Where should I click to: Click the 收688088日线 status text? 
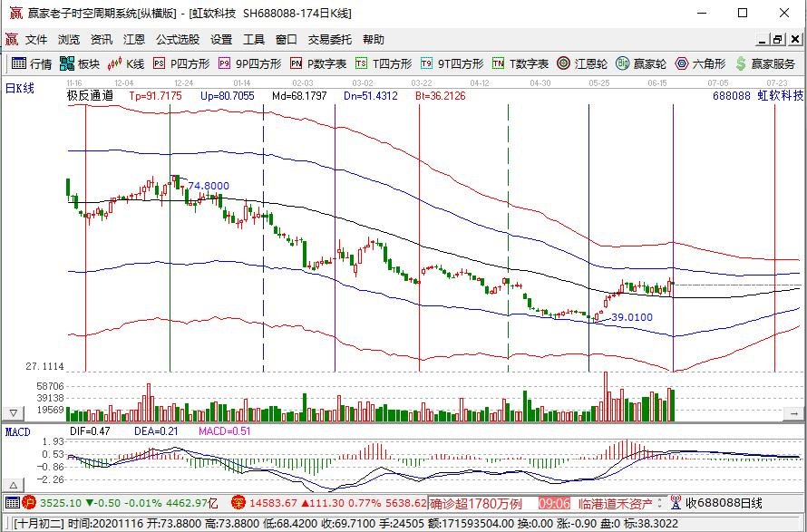point(724,503)
